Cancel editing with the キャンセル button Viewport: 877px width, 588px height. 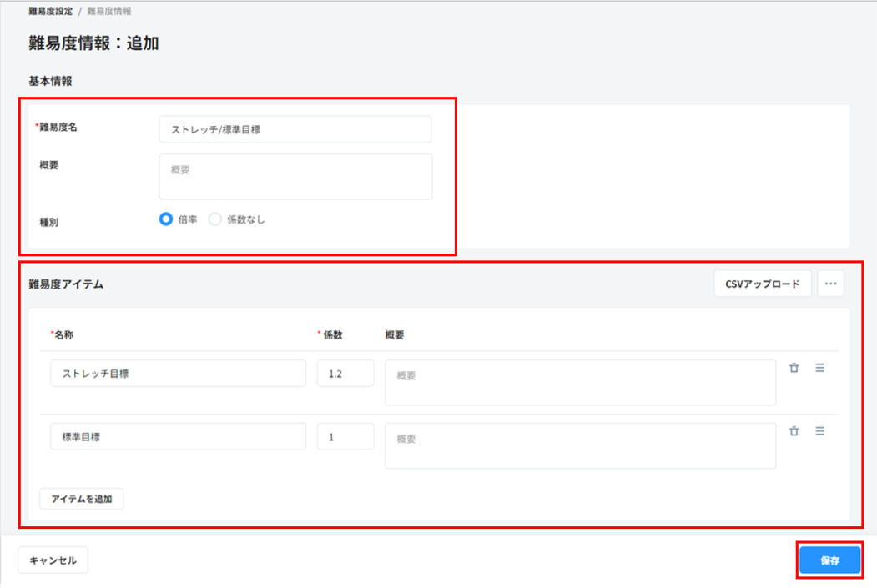pyautogui.click(x=53, y=560)
